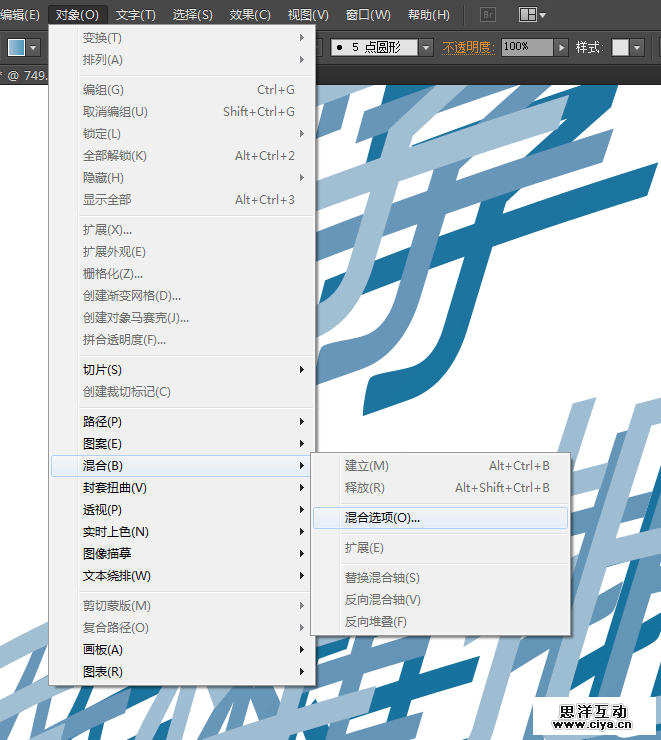Click the 图像描摹 menu item
This screenshot has width=661, height=740.
click(107, 554)
